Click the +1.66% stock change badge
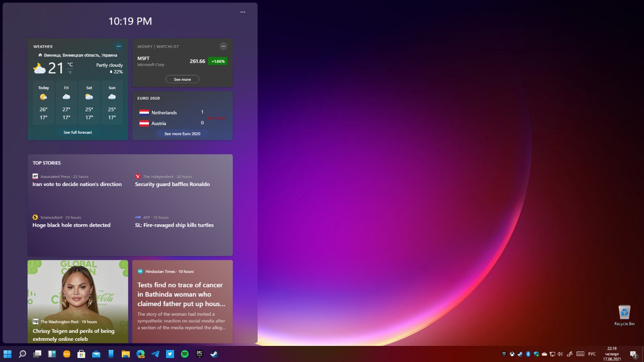Screen dimensions: 644x362 coord(217,61)
